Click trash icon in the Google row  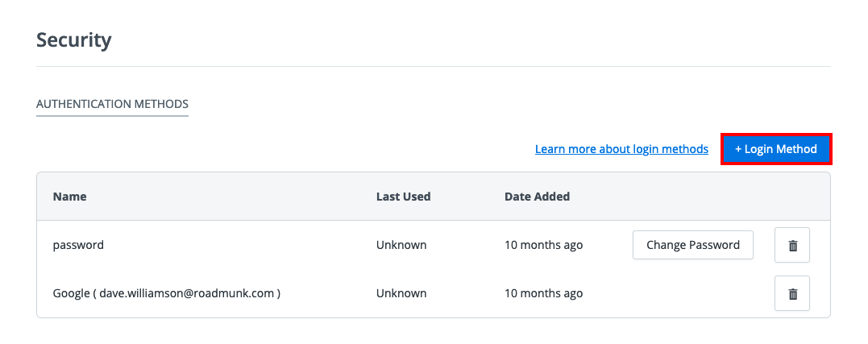coord(791,294)
